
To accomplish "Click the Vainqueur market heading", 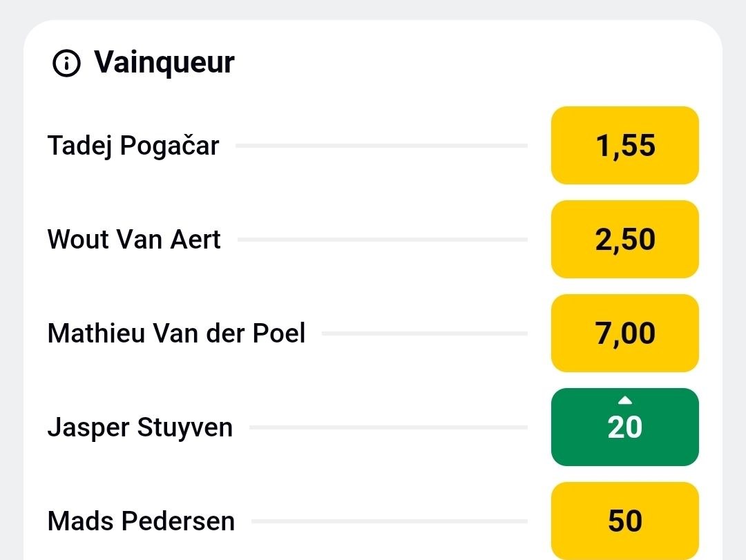I will [164, 62].
